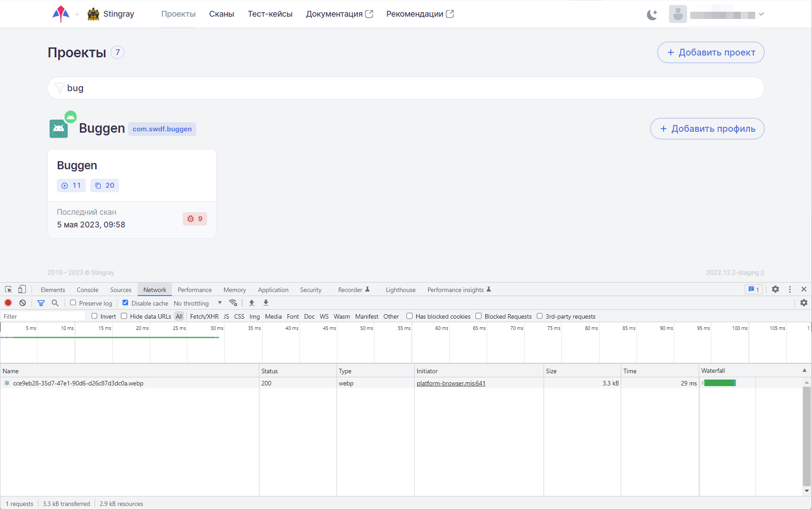This screenshot has height=510, width=812.
Task: Uncheck Disable cache
Action: [125, 303]
